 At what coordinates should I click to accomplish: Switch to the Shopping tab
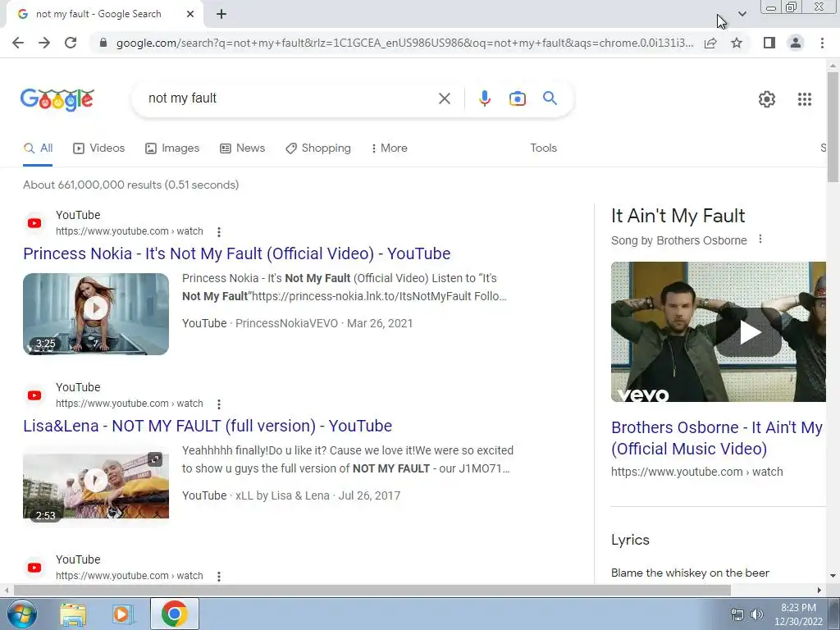pos(318,148)
